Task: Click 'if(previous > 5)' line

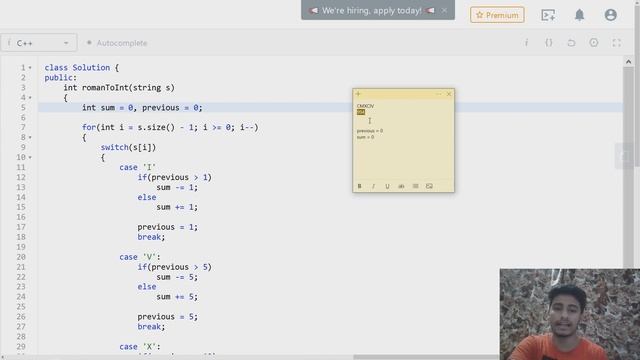Action: (175, 267)
